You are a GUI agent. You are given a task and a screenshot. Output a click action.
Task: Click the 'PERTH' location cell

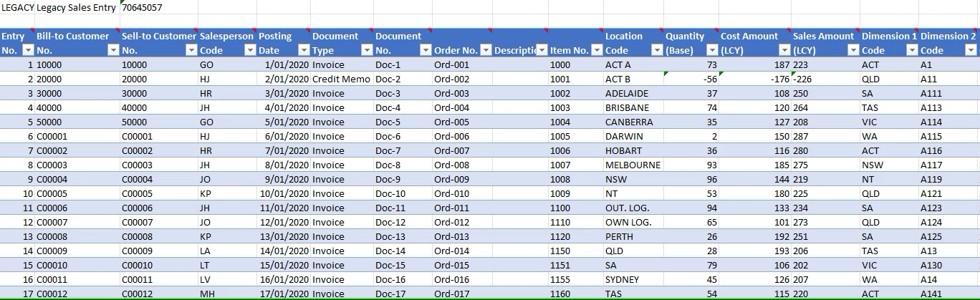point(634,236)
